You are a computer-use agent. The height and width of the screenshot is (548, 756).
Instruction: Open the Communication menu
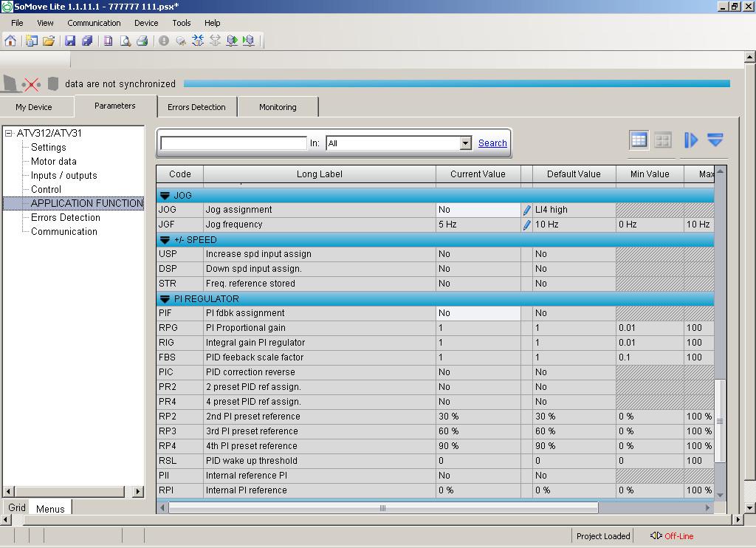coord(94,23)
